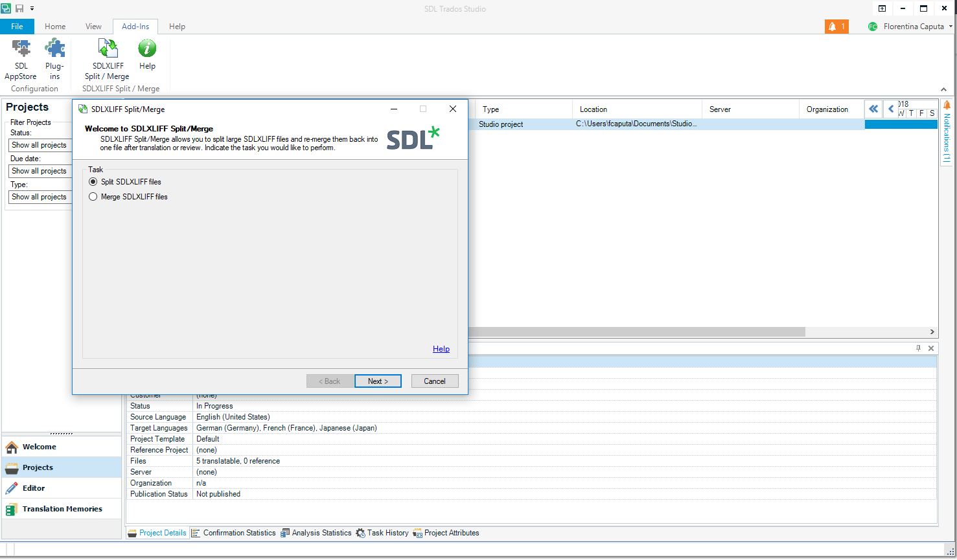The height and width of the screenshot is (560, 957).
Task: Select the Studio project row
Action: tap(665, 124)
